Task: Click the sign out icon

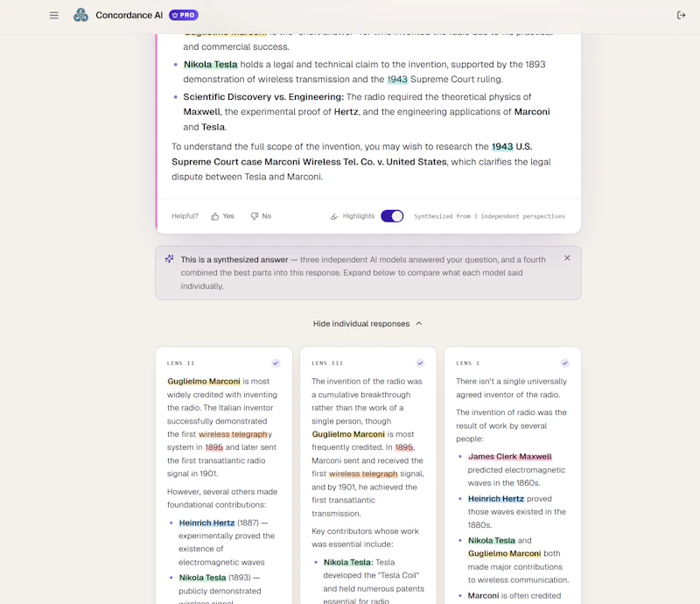Action: click(x=681, y=15)
